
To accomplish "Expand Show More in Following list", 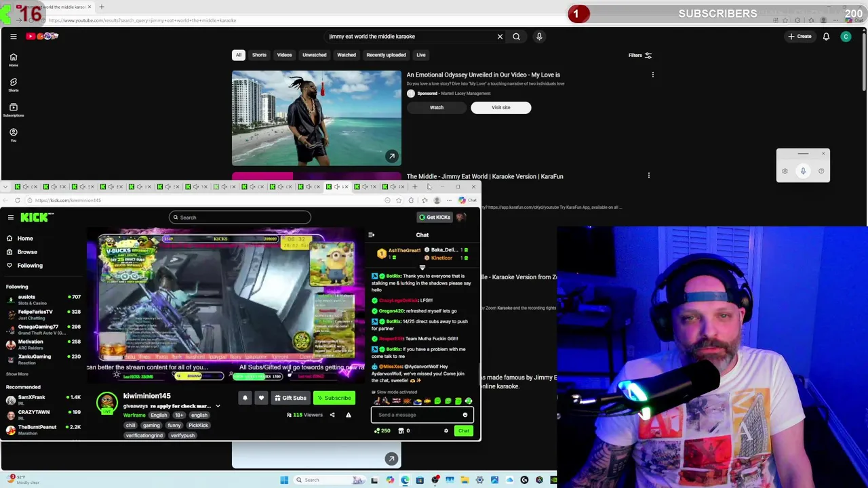I will click(17, 374).
